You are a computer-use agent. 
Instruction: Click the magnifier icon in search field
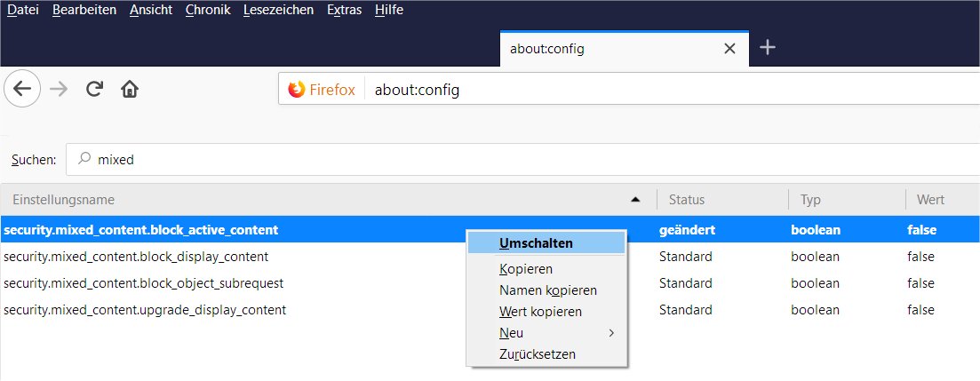(x=84, y=160)
